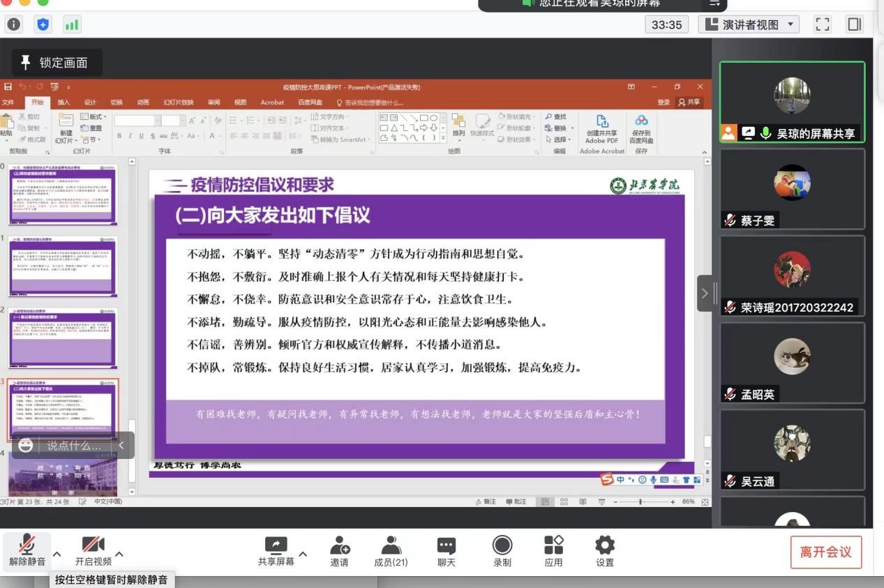Enter full screen mode
Screen dimensions: 884x588
coord(823,25)
